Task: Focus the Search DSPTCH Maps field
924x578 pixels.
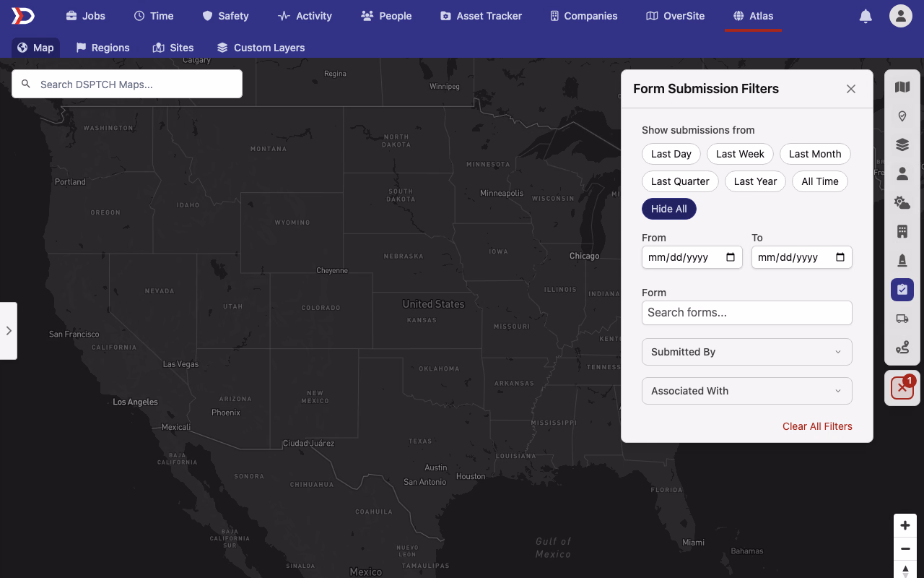Action: click(127, 84)
